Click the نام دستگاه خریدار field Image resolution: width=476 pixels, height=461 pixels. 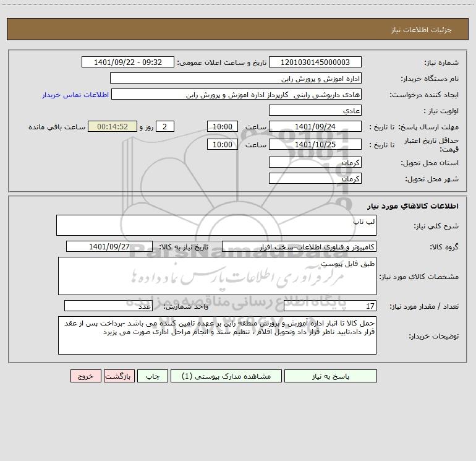(x=236, y=78)
